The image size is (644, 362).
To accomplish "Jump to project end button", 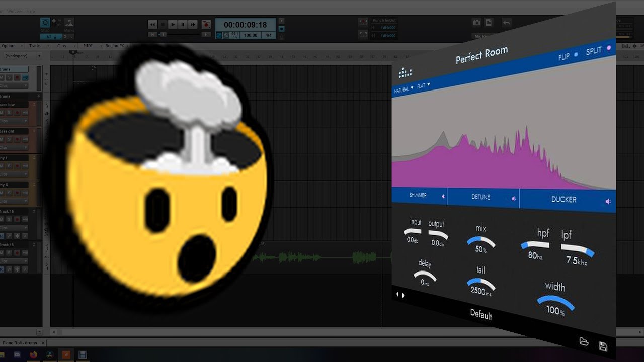I will tap(206, 35).
